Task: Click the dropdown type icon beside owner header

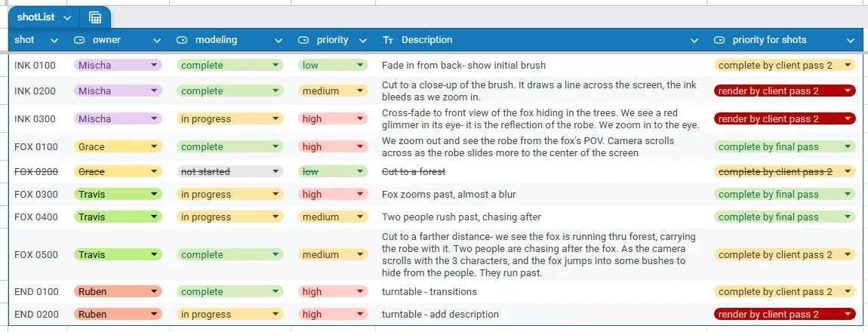Action: [x=80, y=40]
